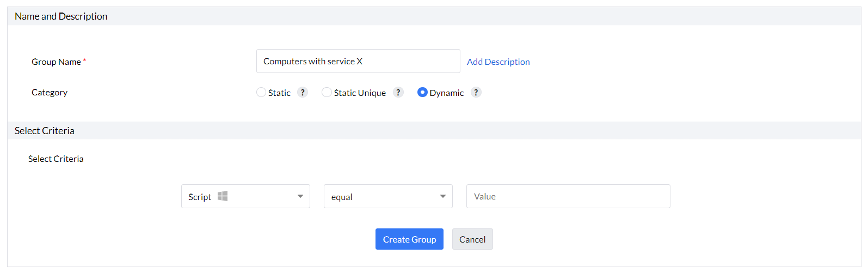This screenshot has height=272, width=868.
Task: Click the Select Criteria grey section header
Action: tap(45, 131)
